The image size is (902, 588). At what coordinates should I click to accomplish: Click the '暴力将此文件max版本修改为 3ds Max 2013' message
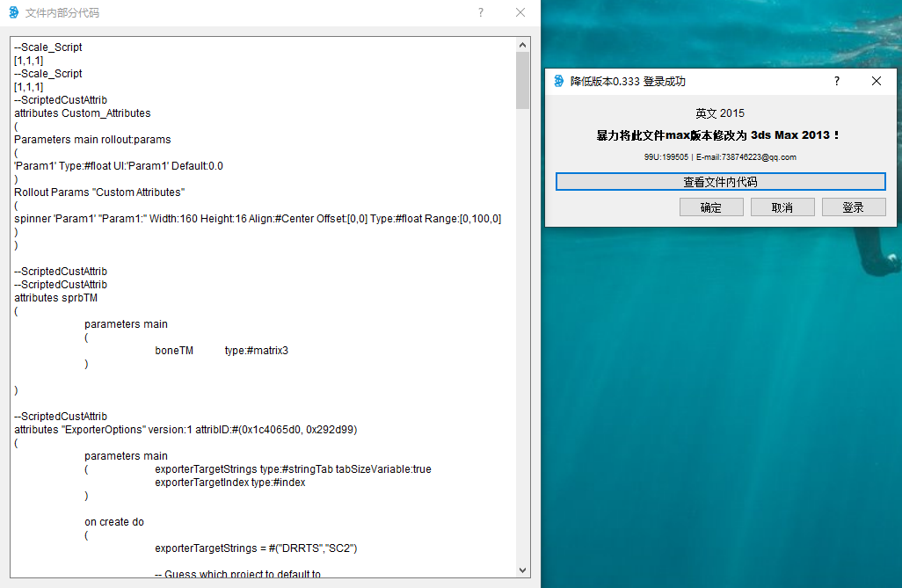(718, 135)
